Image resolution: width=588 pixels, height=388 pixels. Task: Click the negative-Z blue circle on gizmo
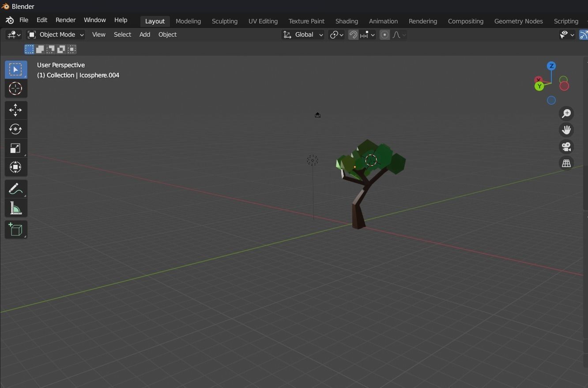tap(551, 100)
